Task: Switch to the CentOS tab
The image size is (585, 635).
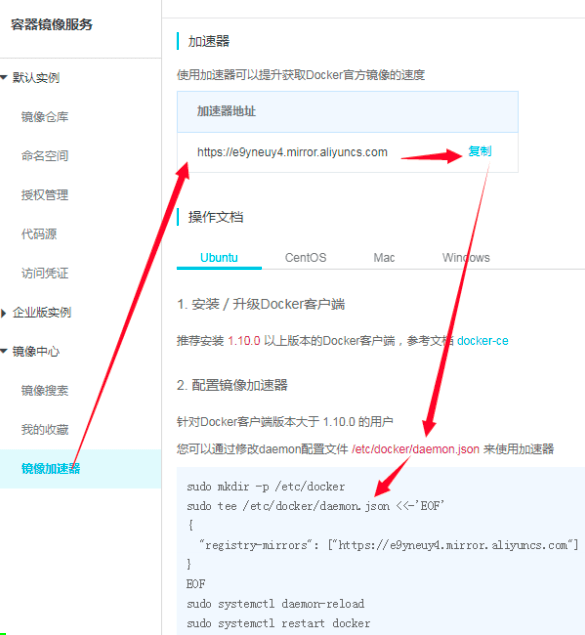Action: pyautogui.click(x=306, y=258)
